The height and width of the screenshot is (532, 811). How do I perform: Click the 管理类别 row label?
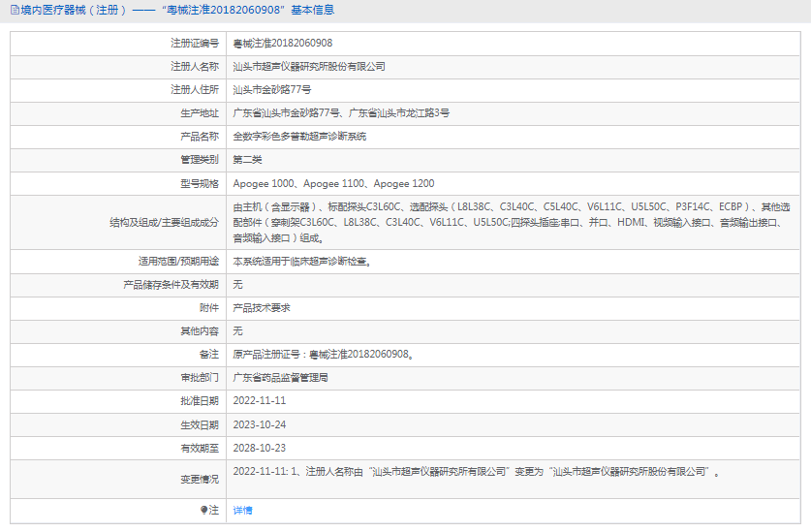click(x=200, y=159)
